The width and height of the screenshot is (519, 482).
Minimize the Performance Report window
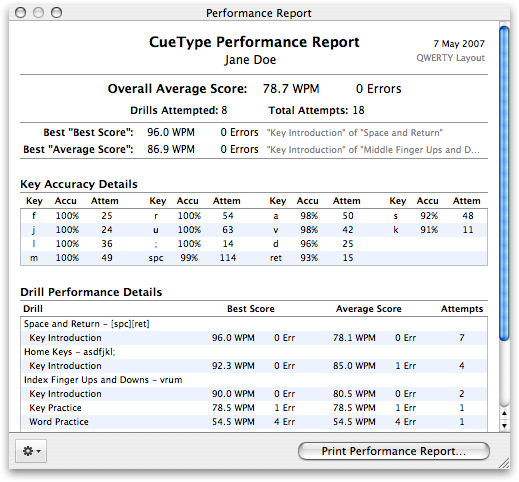pyautogui.click(x=39, y=13)
